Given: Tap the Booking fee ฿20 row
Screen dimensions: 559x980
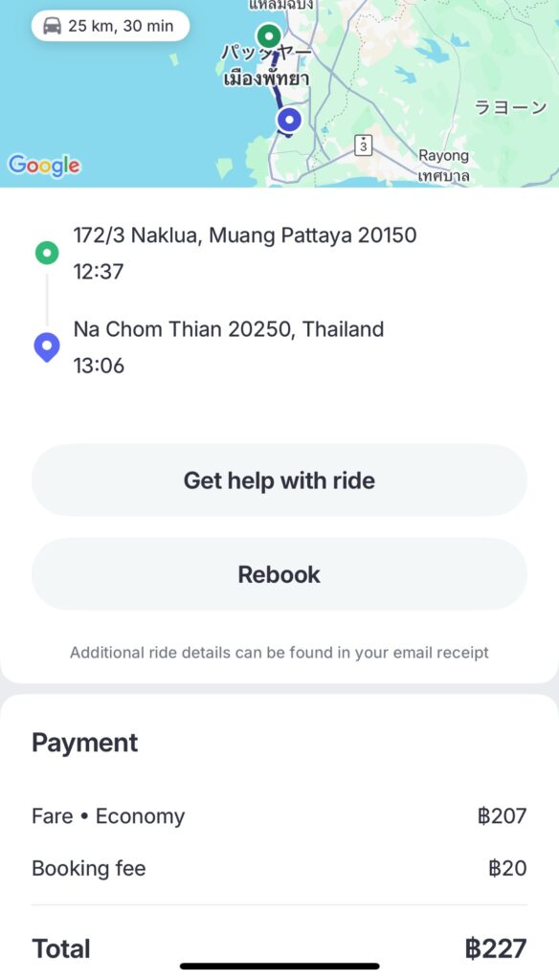Looking at the screenshot, I should pyautogui.click(x=279, y=868).
